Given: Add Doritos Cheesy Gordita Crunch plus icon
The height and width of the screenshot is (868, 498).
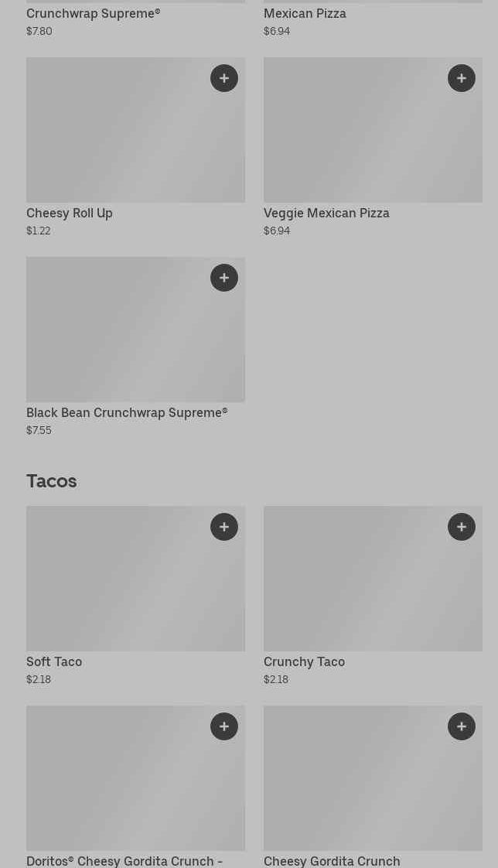Looking at the screenshot, I should (x=224, y=726).
